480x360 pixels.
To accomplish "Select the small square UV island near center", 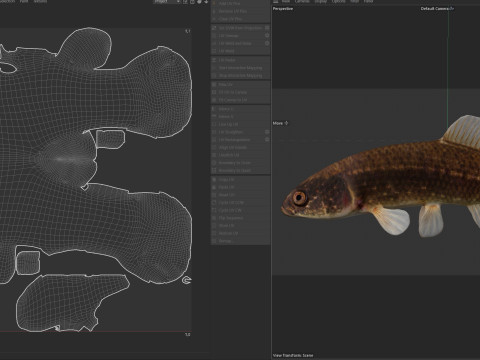I will point(110,139).
